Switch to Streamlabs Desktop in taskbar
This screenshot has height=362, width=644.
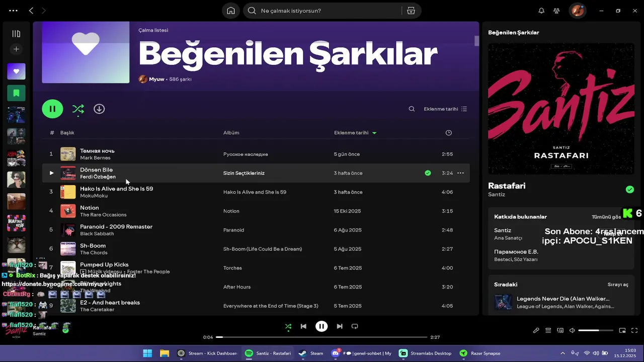pos(425,353)
